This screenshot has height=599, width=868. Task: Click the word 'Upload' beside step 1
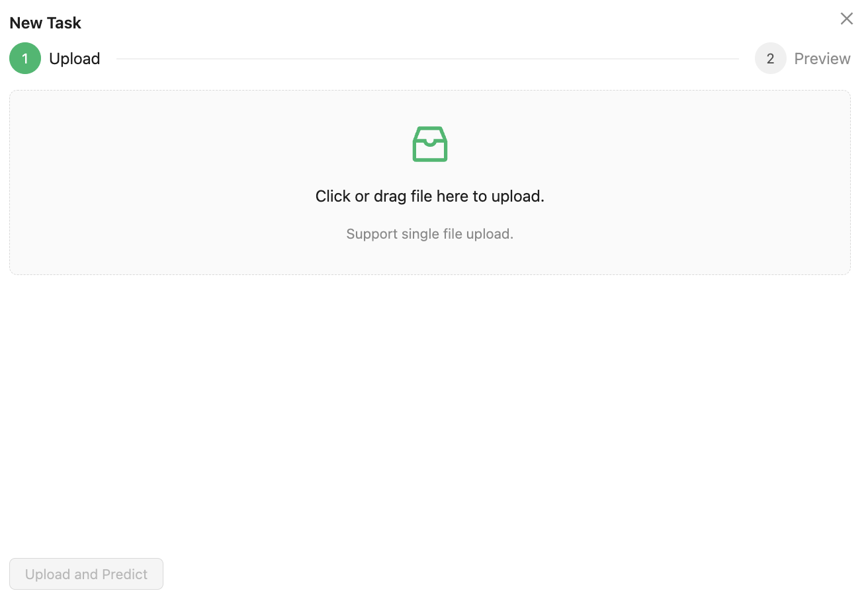pyautogui.click(x=75, y=58)
